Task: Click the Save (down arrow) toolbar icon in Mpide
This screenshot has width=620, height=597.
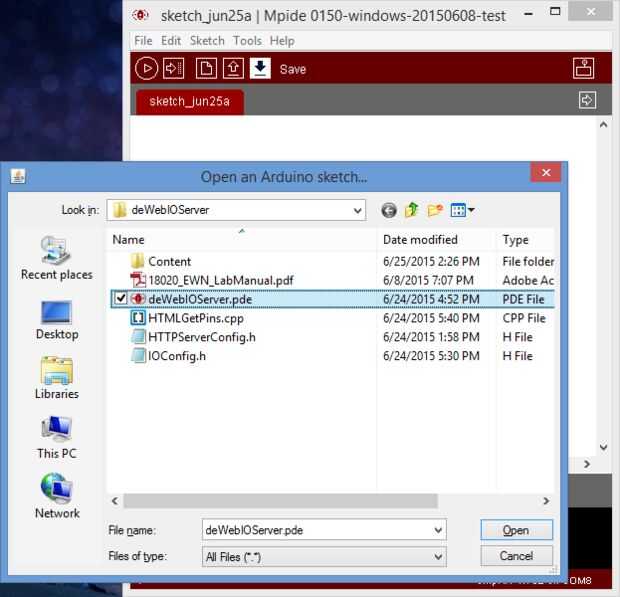Action: click(x=260, y=68)
